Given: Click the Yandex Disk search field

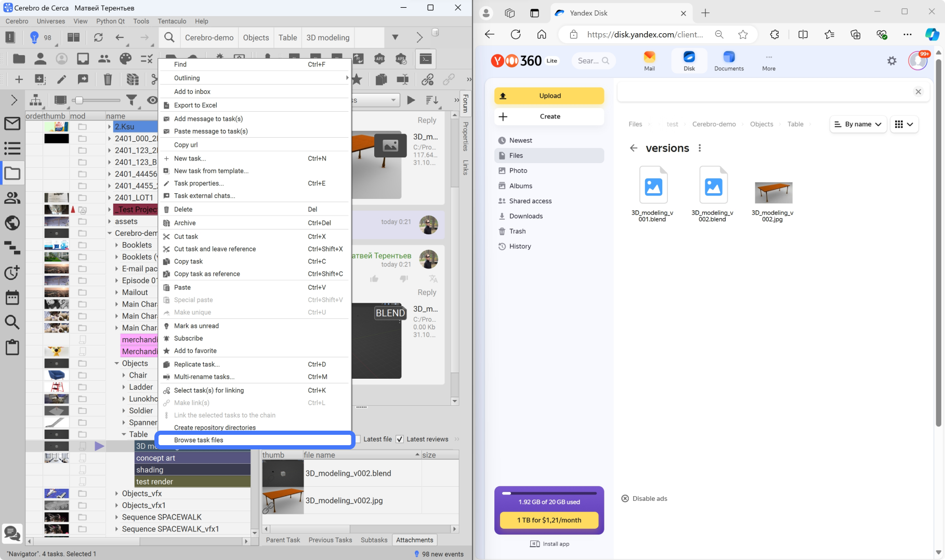Looking at the screenshot, I should [x=593, y=61].
